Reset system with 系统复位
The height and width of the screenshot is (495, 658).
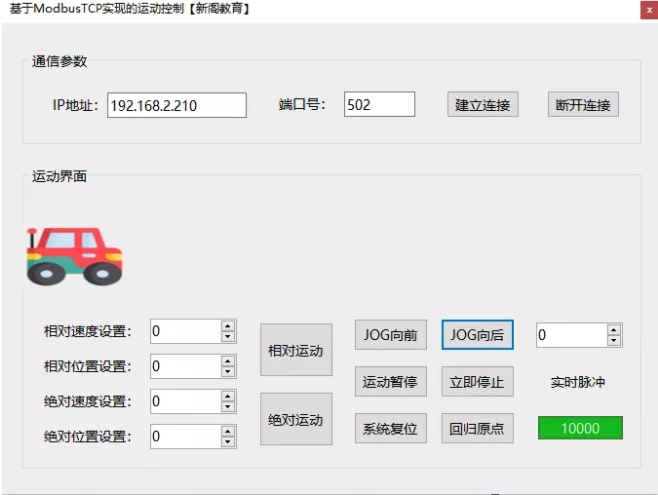click(391, 428)
